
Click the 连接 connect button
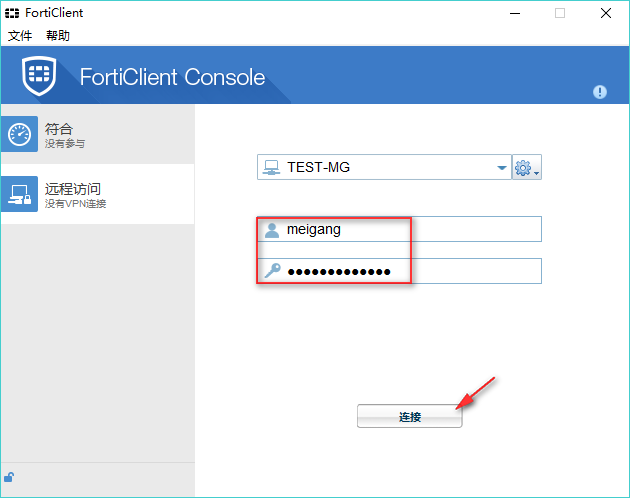click(409, 416)
